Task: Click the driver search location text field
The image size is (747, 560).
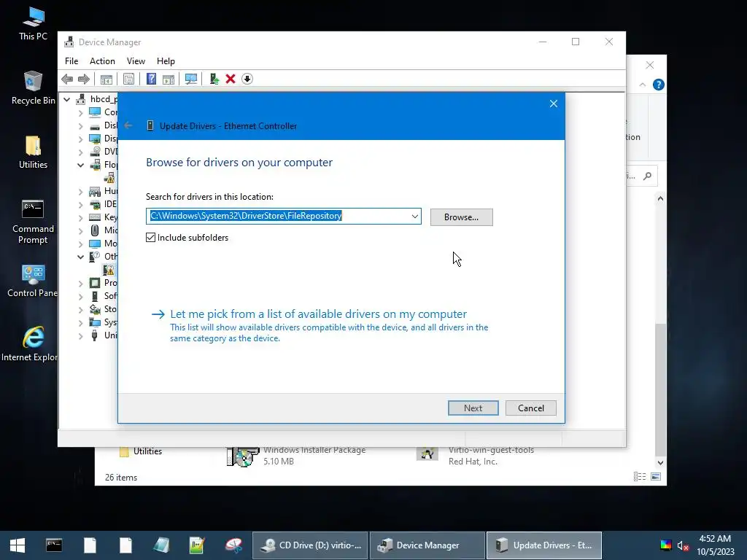Action: (278, 216)
